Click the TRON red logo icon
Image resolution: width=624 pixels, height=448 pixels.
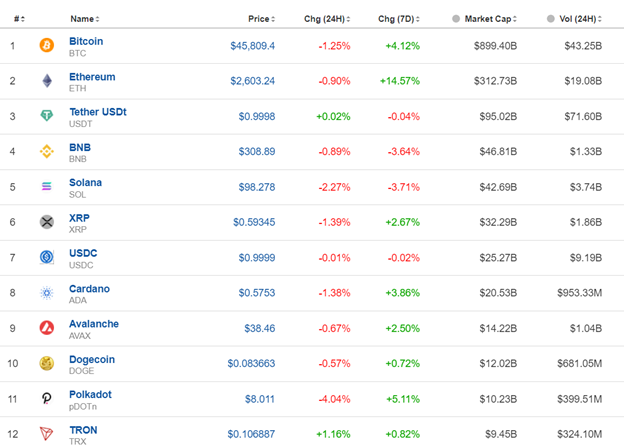point(46,434)
